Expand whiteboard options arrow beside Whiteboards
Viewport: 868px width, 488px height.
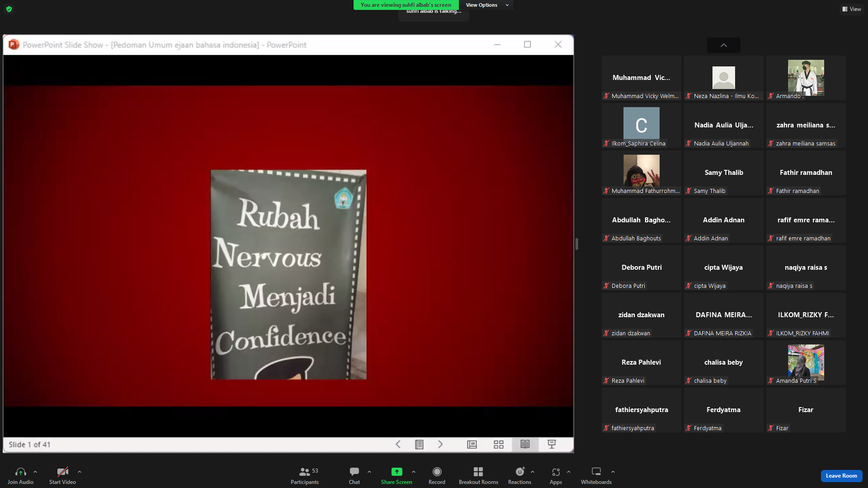click(613, 472)
